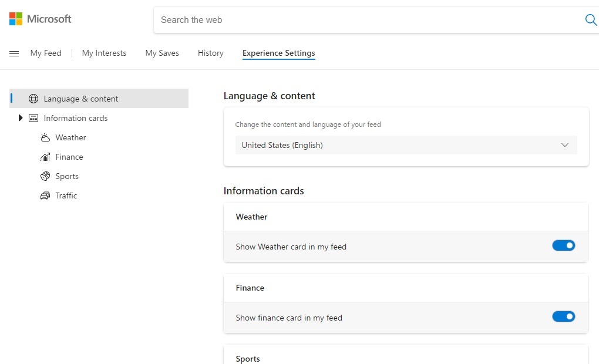Click the Traffic car icon in sidebar
This screenshot has height=364, width=599.
coord(45,196)
